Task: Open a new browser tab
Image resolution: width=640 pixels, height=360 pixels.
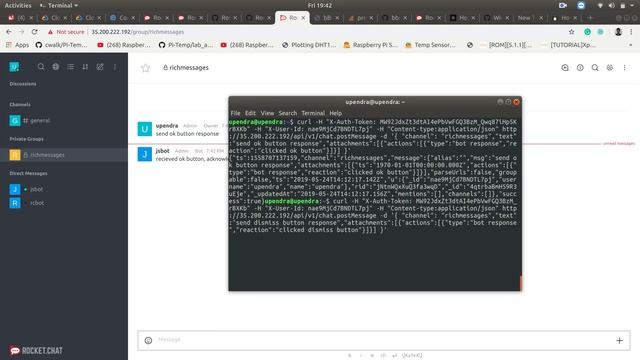Action: pos(590,18)
